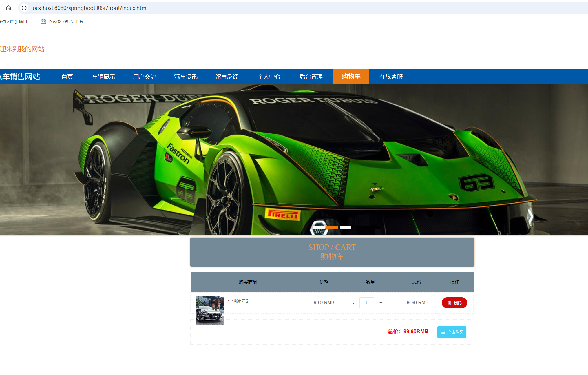
Task: Click the 数量 column header
Action: [370, 282]
